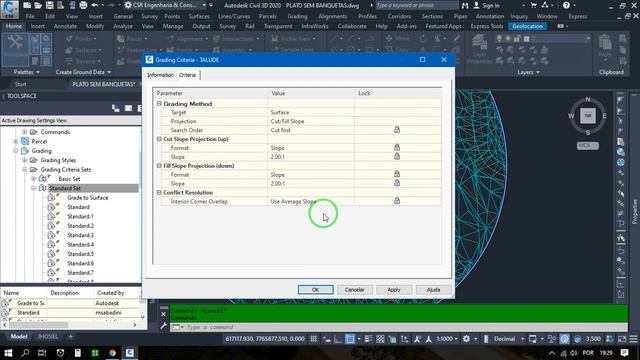Image resolution: width=640 pixels, height=360 pixels.
Task: Open the Surfaces menu
Action: pos(199,16)
